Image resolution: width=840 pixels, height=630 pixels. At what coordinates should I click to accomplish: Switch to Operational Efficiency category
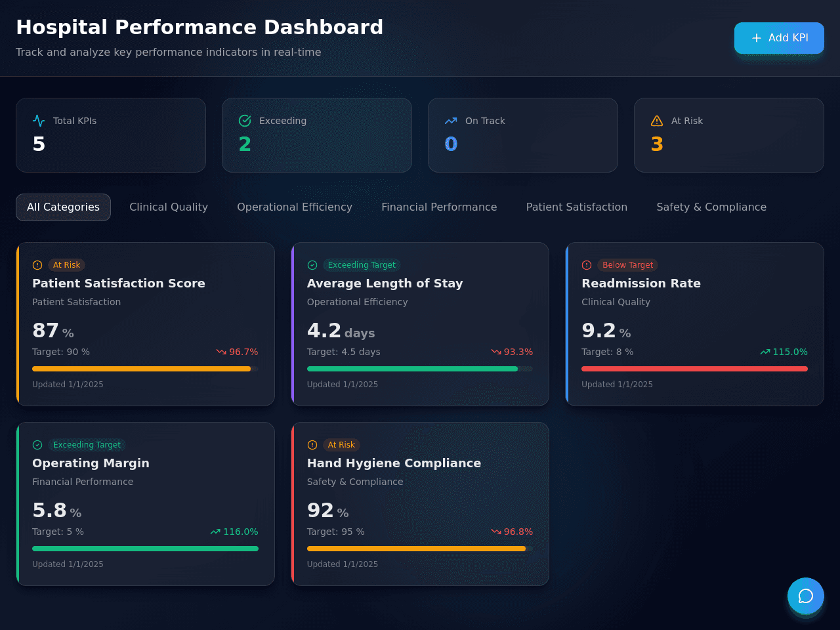pyautogui.click(x=295, y=207)
